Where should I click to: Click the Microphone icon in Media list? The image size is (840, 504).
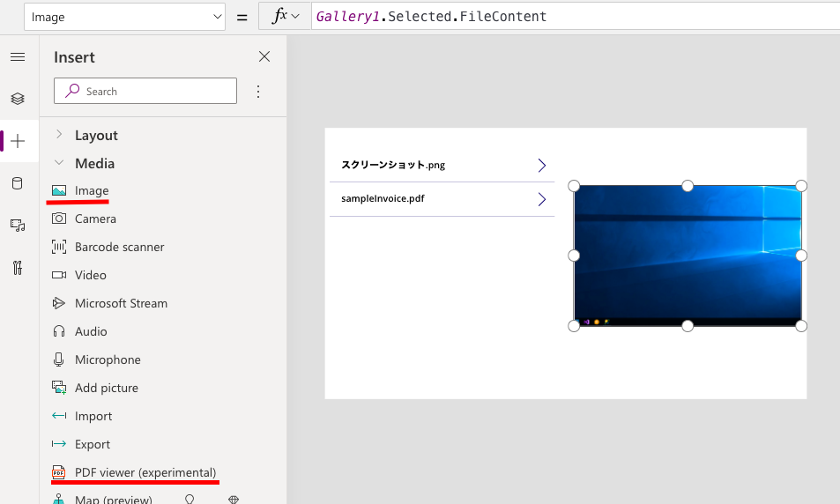pyautogui.click(x=58, y=359)
